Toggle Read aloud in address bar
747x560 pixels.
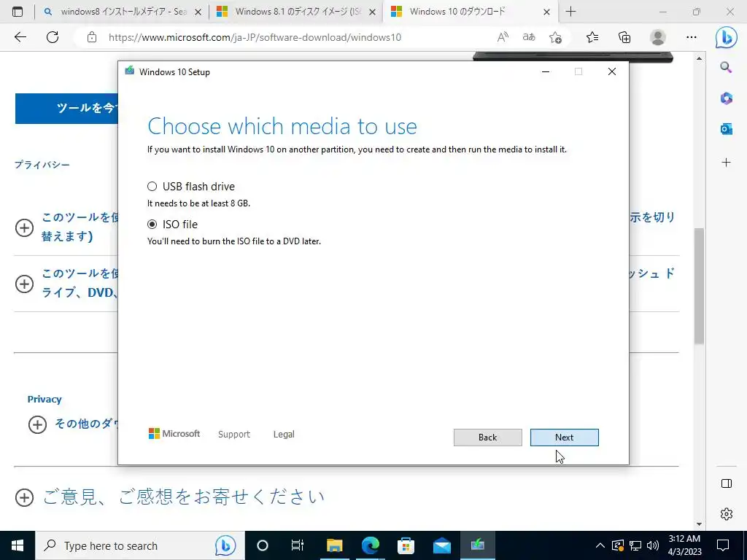[x=503, y=37]
